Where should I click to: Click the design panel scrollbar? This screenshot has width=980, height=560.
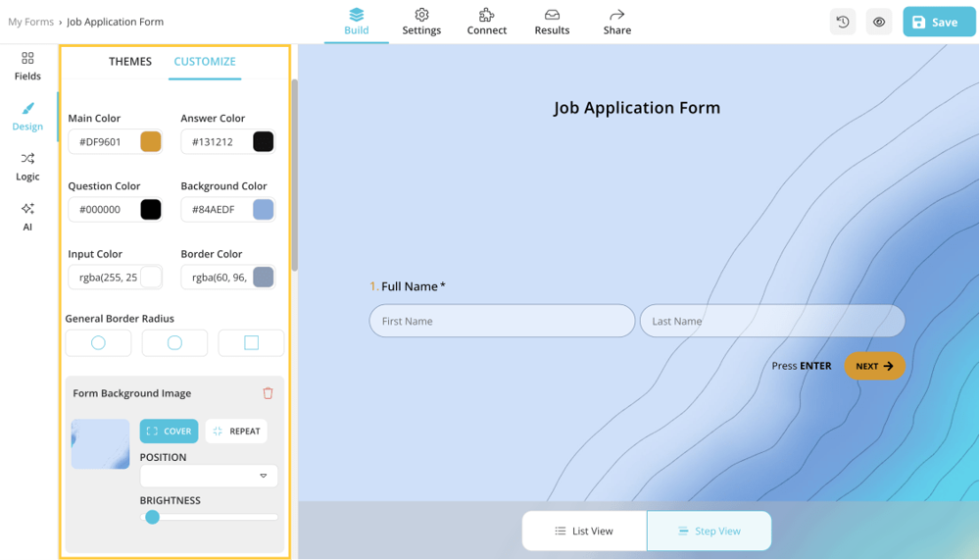(294, 176)
